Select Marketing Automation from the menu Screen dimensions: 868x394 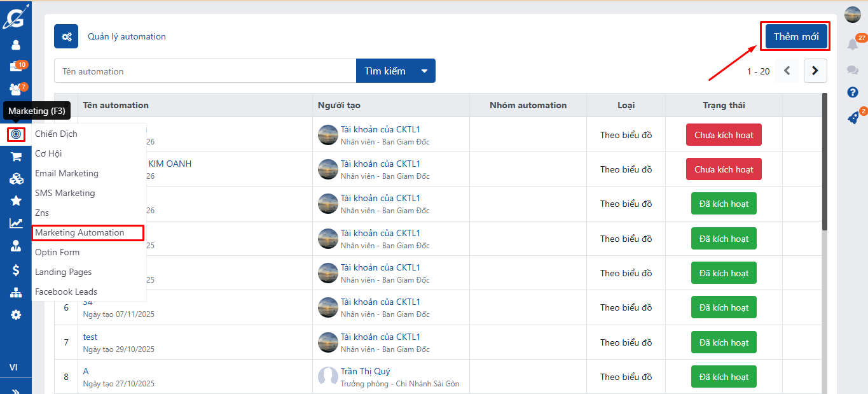pos(80,233)
